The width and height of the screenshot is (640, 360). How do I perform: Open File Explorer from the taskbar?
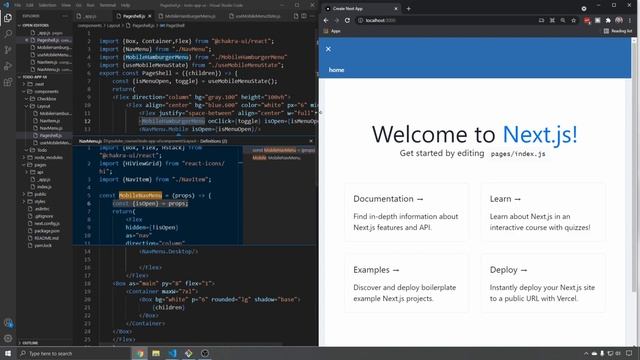tap(156, 353)
